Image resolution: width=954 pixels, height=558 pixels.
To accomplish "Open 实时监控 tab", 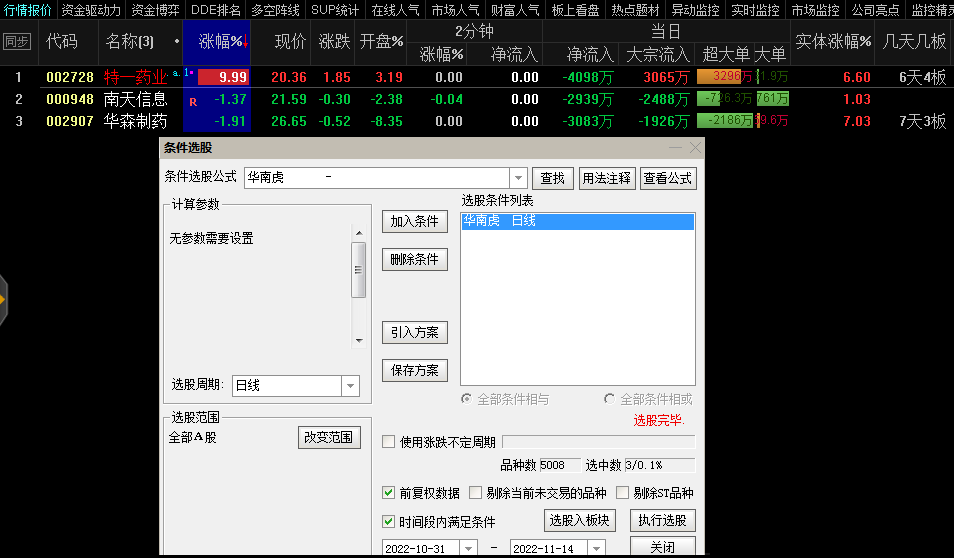I will [755, 10].
